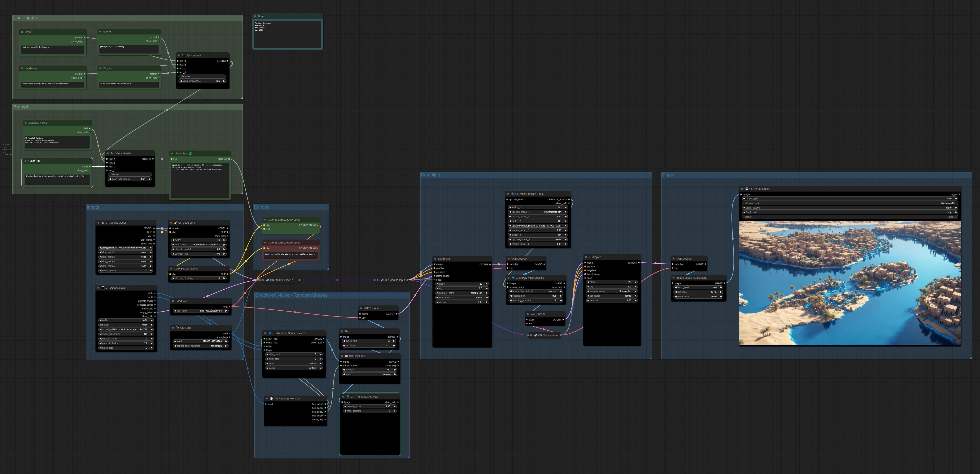Select the Structured Noise - Random Shapes group title

pos(291,295)
